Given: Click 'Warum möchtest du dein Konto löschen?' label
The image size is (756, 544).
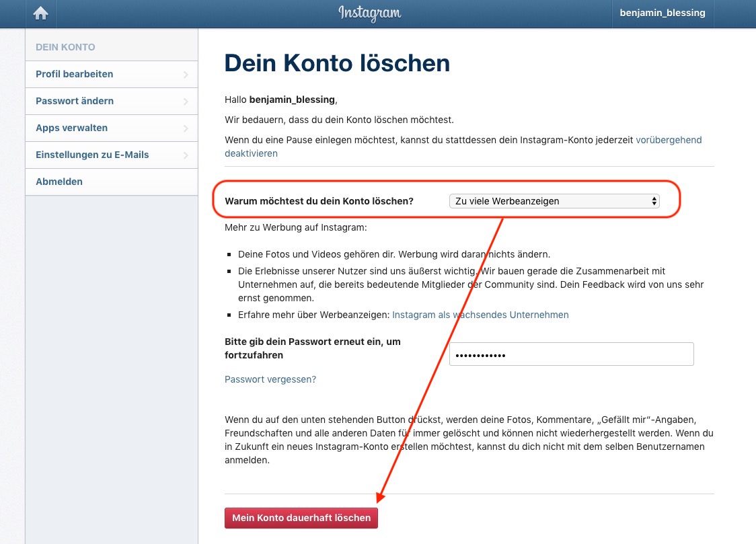Looking at the screenshot, I should pos(319,201).
